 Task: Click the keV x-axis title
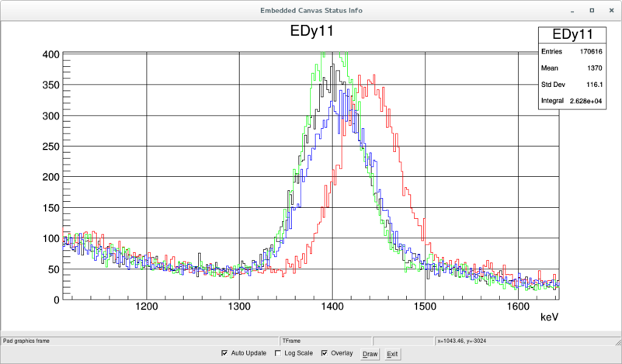[550, 318]
